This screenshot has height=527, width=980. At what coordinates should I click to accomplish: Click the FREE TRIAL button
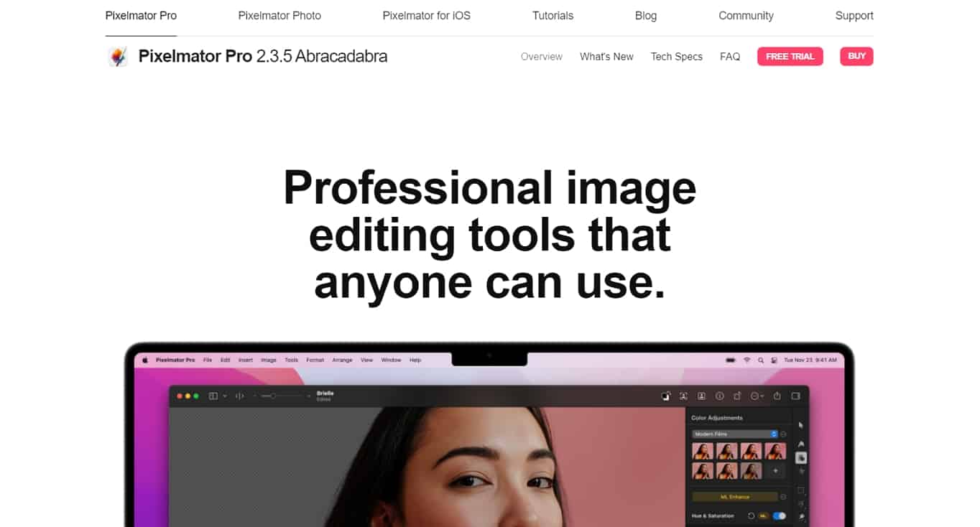coord(790,57)
